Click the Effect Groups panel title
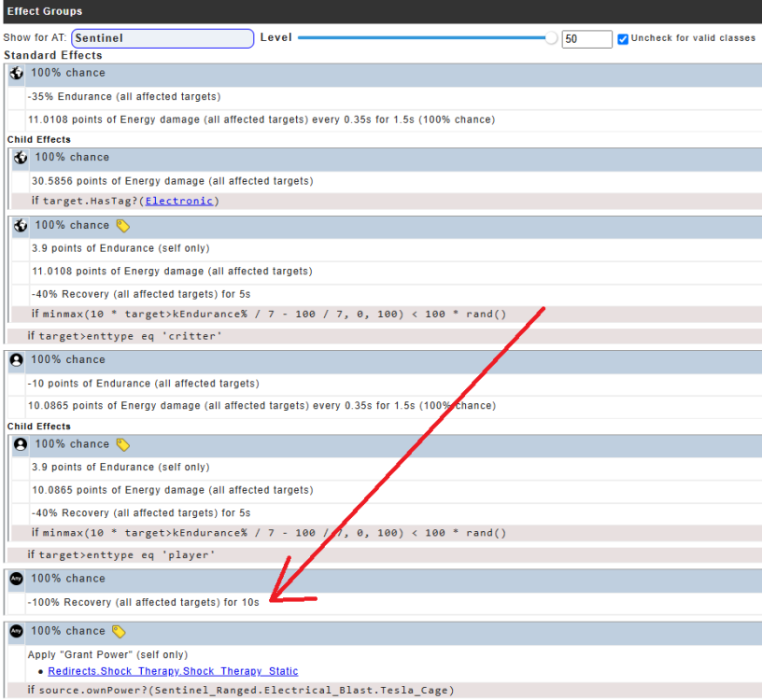 (45, 11)
